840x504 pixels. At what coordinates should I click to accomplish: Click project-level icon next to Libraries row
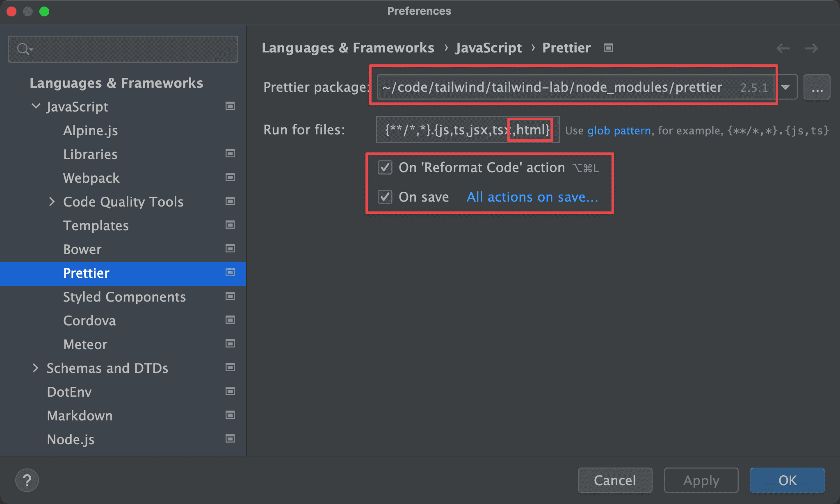coord(230,154)
